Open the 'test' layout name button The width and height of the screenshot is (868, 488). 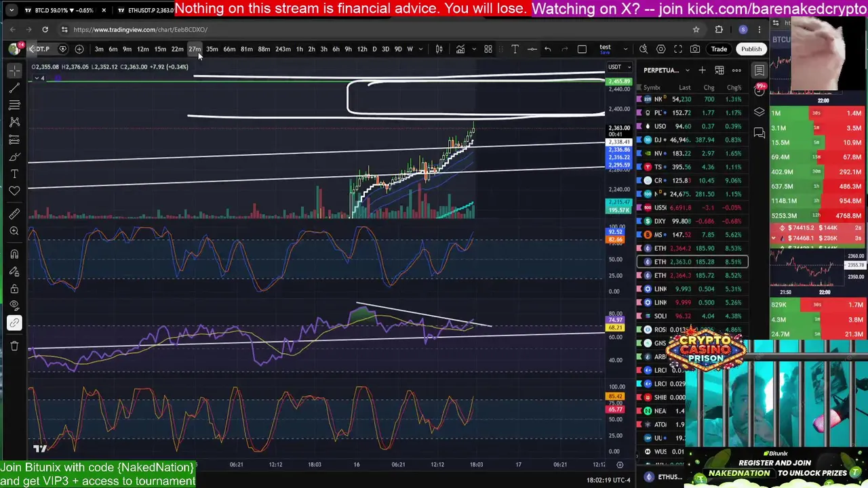pos(606,49)
